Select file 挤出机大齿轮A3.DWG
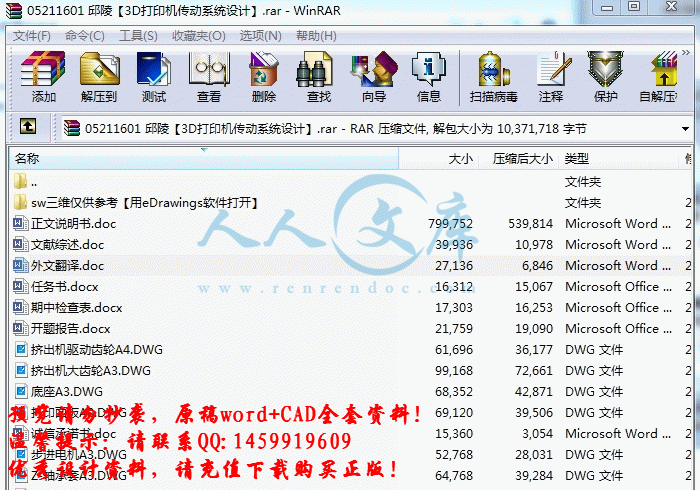The height and width of the screenshot is (490, 700). pos(350,370)
